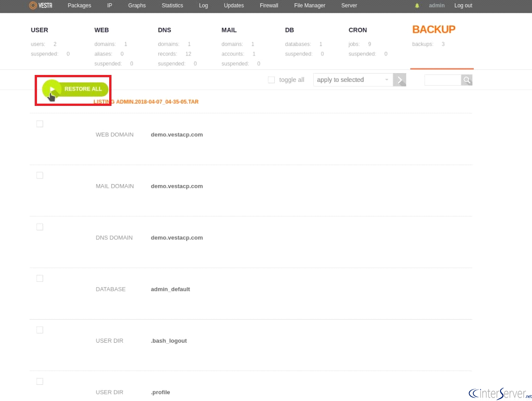Viewport: 532px width, 401px height.
Task: Click the web 'aliases: 0' count
Action: (109, 54)
